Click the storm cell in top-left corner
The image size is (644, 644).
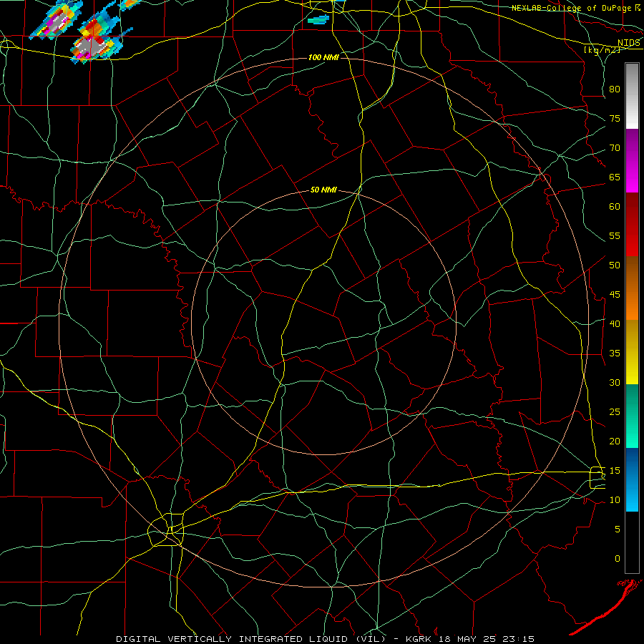click(57, 19)
